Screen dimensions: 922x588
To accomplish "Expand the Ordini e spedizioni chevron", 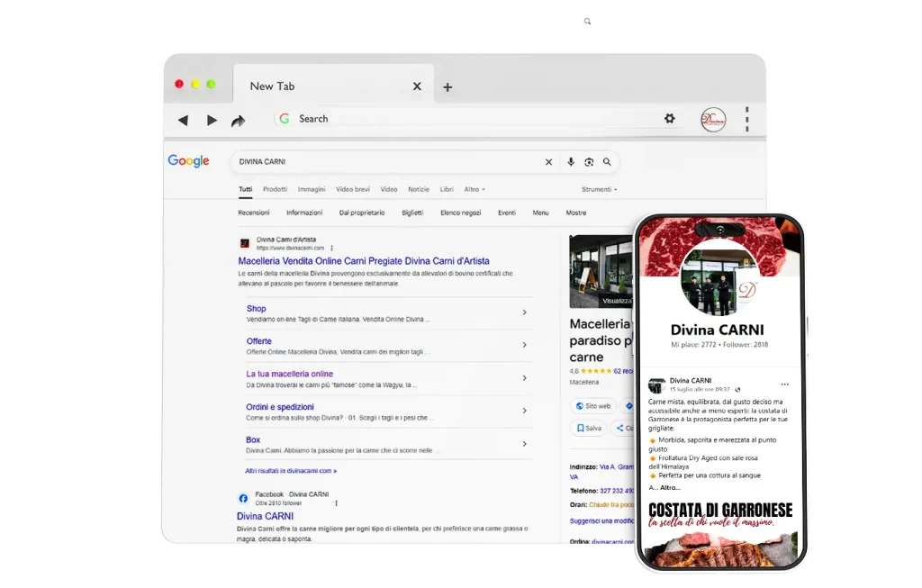I will [x=524, y=411].
